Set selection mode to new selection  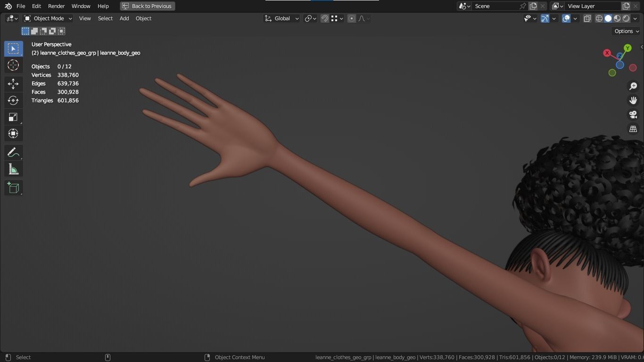click(x=25, y=31)
